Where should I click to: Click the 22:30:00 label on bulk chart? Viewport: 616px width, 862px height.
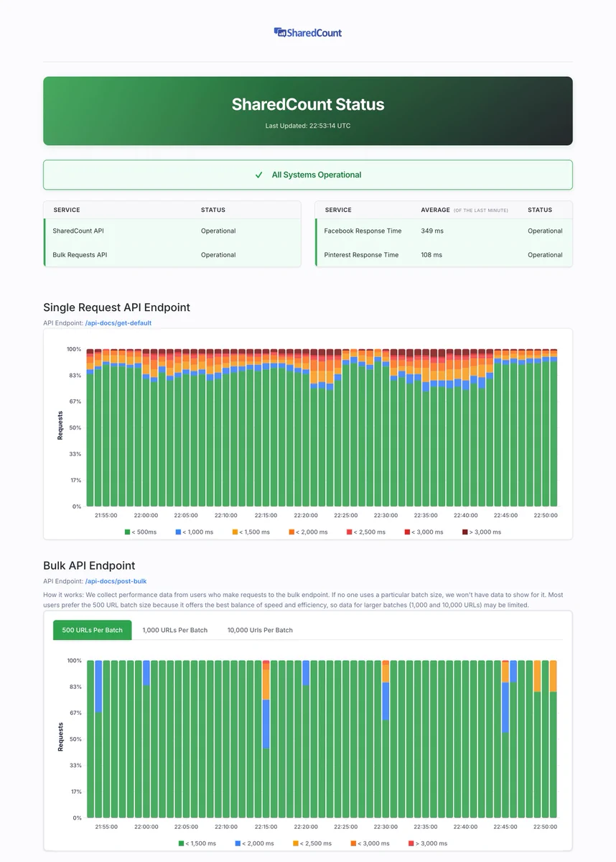pyautogui.click(x=386, y=827)
